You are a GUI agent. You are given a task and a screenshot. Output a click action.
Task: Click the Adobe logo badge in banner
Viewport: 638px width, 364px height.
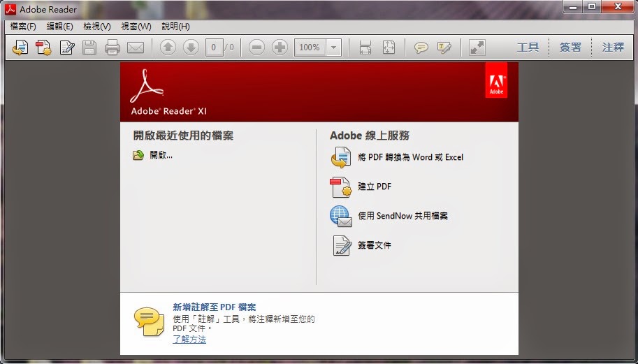496,80
